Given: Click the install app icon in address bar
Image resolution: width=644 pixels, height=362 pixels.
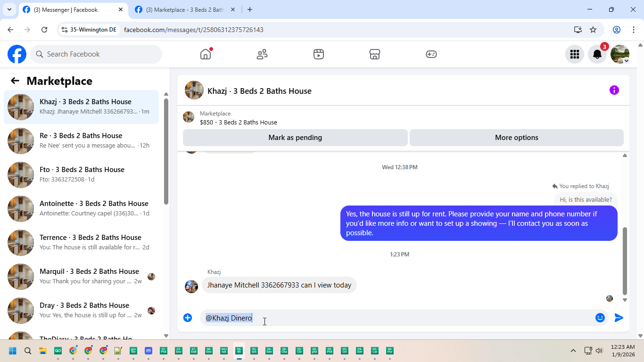Looking at the screenshot, I should point(578,30).
